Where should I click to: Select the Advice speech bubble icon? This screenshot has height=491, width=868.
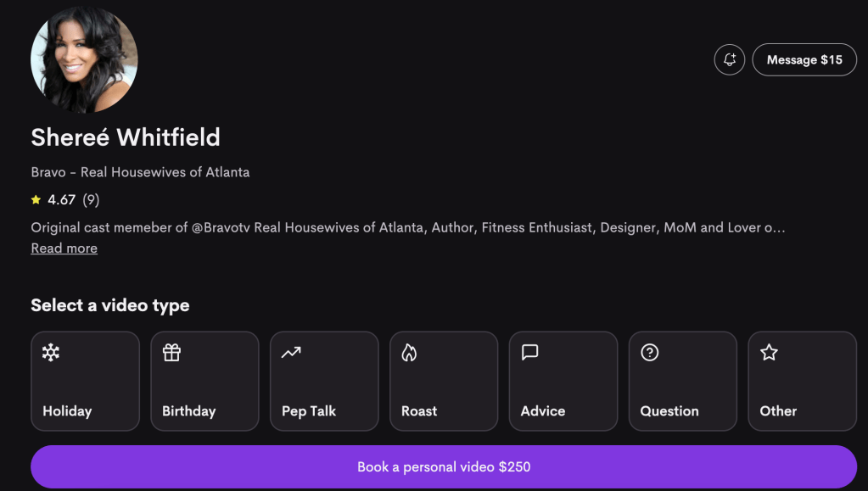tap(530, 353)
